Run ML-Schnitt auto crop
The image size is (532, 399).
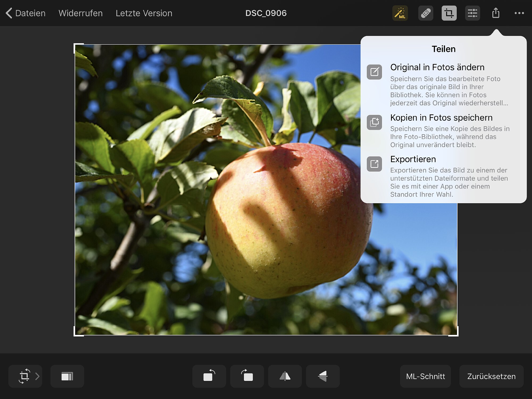(x=425, y=376)
